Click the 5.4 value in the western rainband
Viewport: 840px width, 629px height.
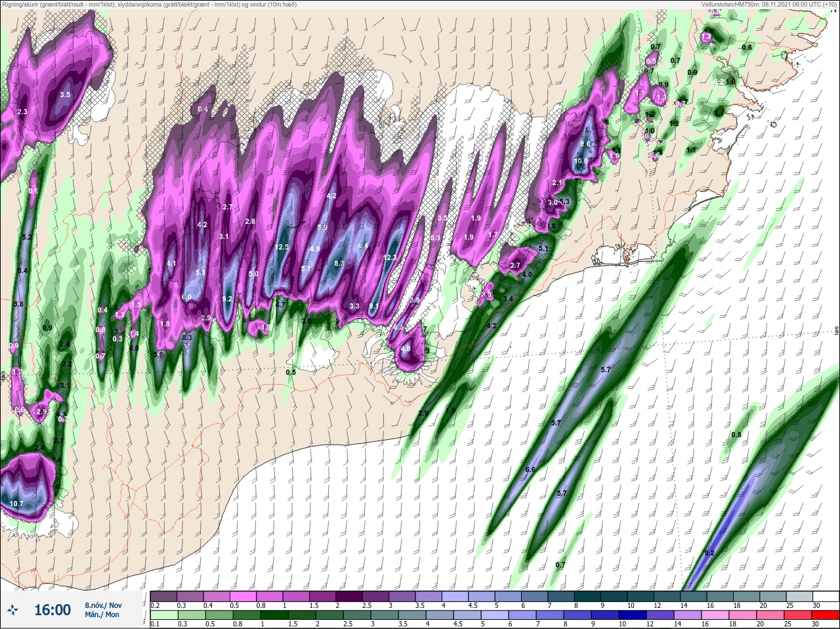[x=23, y=271]
